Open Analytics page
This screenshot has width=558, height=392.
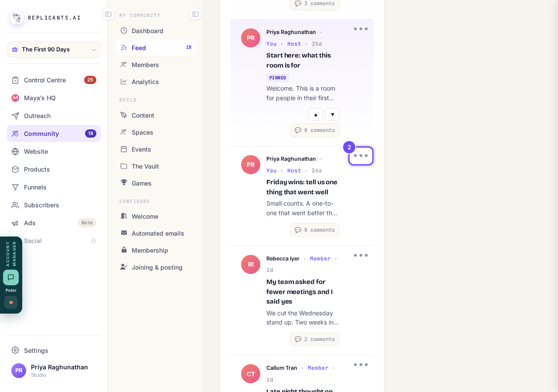156,82
